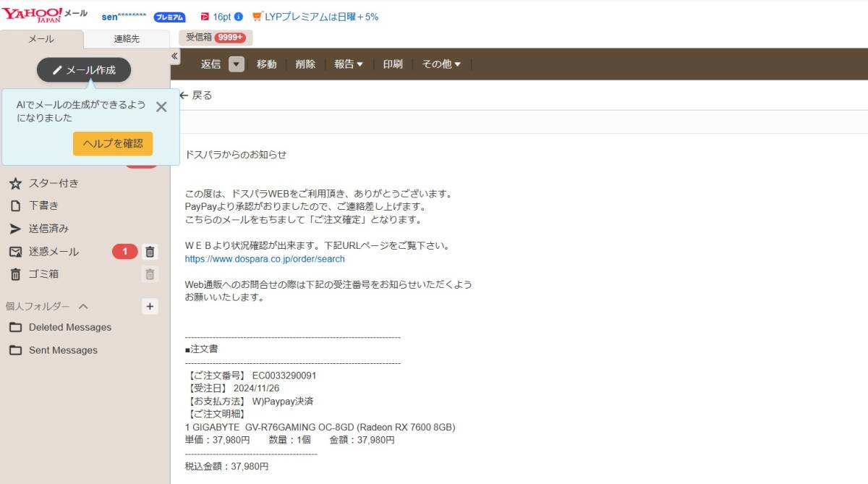The image size is (868, 484).
Task: Click the 9999+ inbox count badge
Action: (230, 38)
